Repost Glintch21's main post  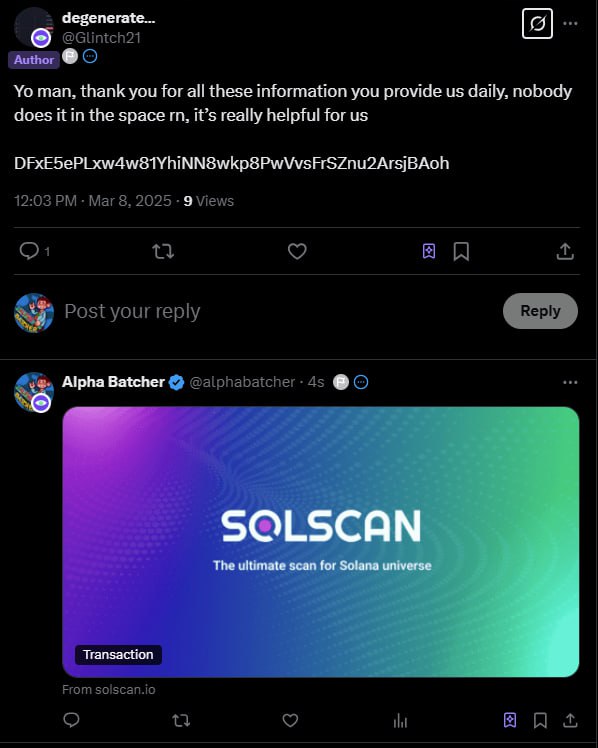(x=163, y=251)
